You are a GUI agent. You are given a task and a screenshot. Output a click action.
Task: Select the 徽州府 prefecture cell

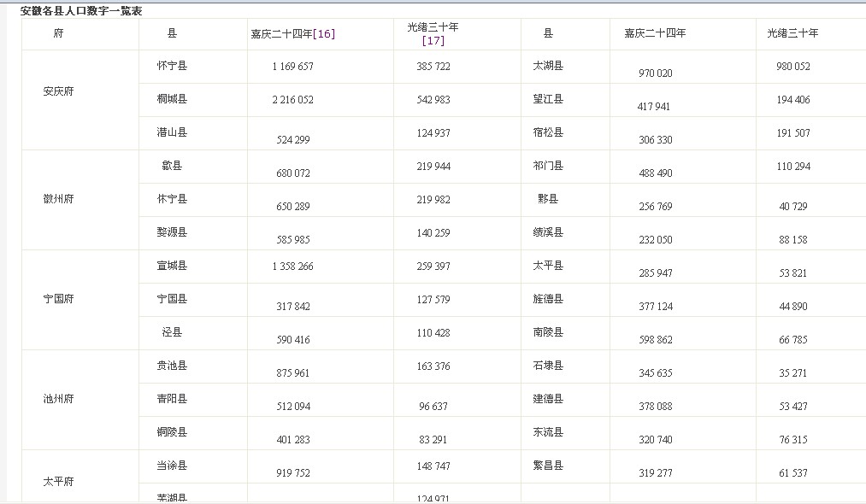58,199
